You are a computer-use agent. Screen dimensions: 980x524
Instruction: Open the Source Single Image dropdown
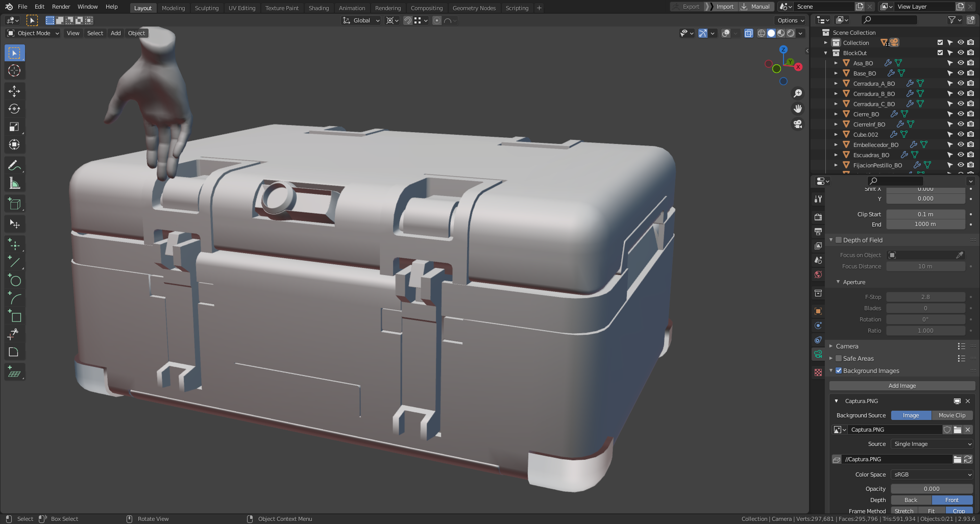[932, 444]
